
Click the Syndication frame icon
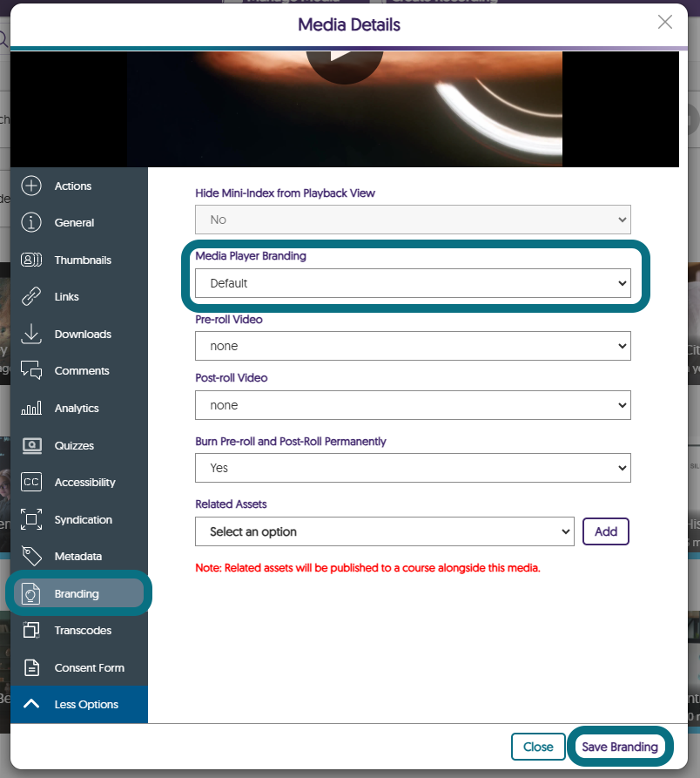tap(31, 519)
